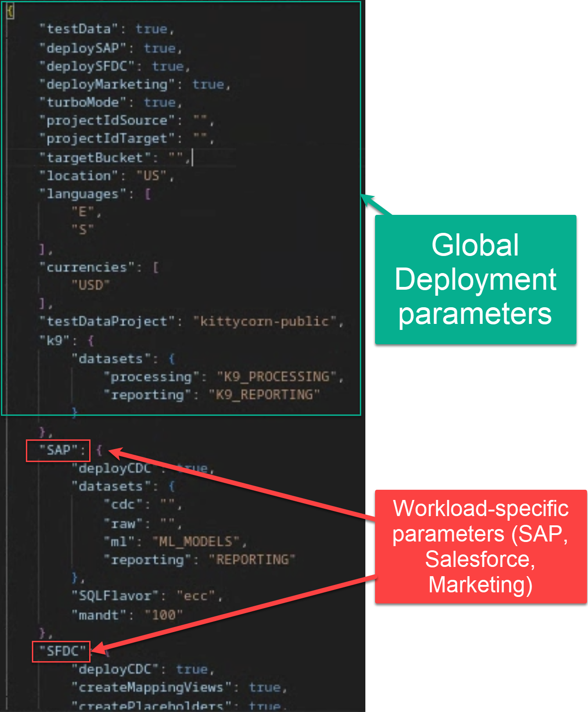Select the "deployMarketing" key
This screenshot has width=588, height=712.
110,85
